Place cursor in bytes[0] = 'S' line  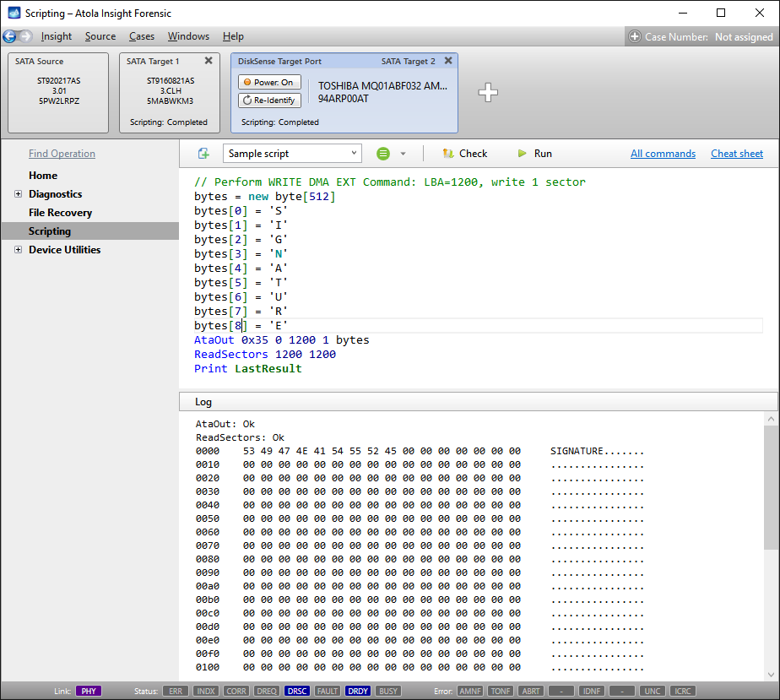pyautogui.click(x=241, y=211)
